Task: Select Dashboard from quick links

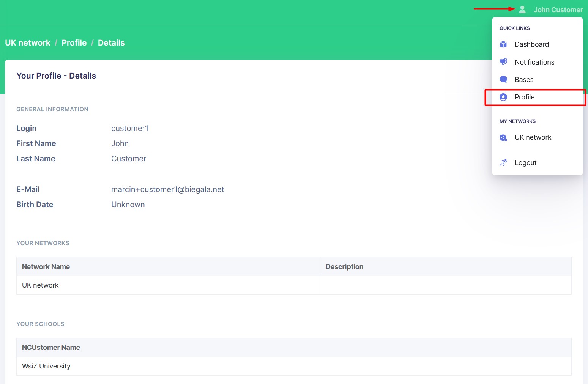Action: (531, 44)
